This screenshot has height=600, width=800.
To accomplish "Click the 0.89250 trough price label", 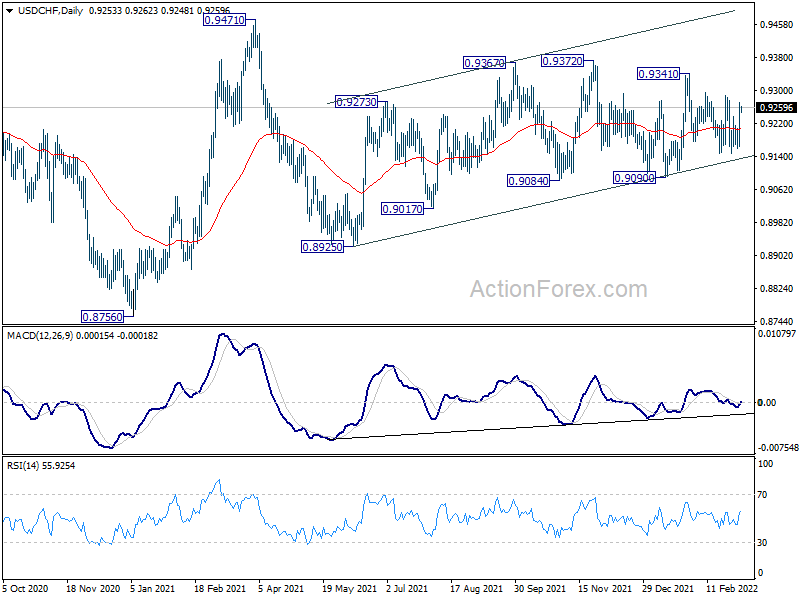I will [x=322, y=247].
